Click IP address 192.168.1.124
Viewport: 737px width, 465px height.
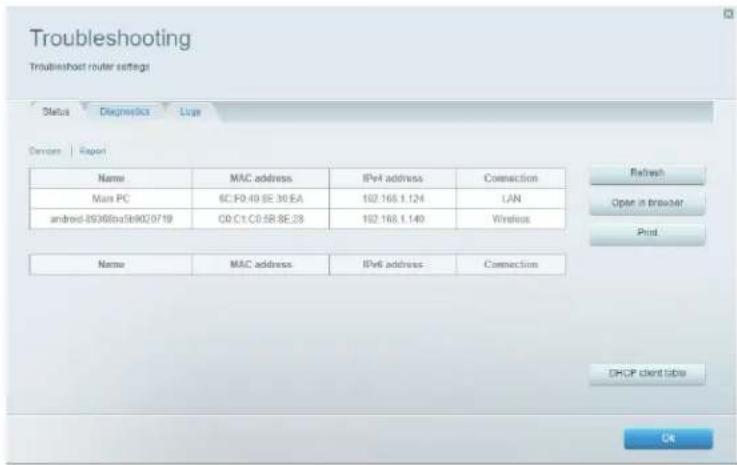(393, 199)
